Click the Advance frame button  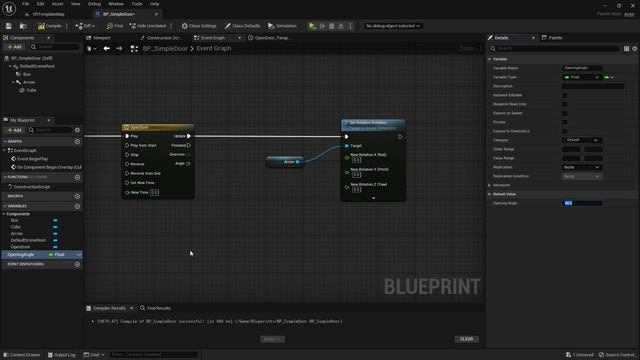pos(322,26)
